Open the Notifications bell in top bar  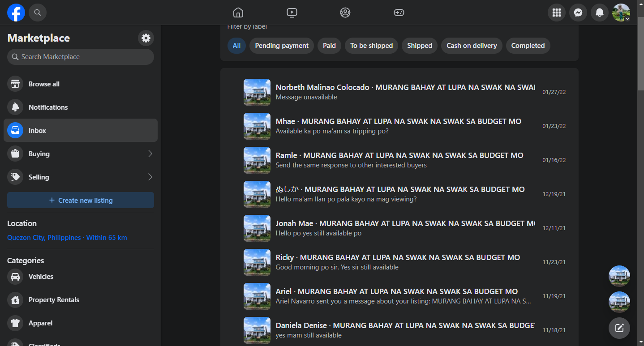pyautogui.click(x=600, y=13)
